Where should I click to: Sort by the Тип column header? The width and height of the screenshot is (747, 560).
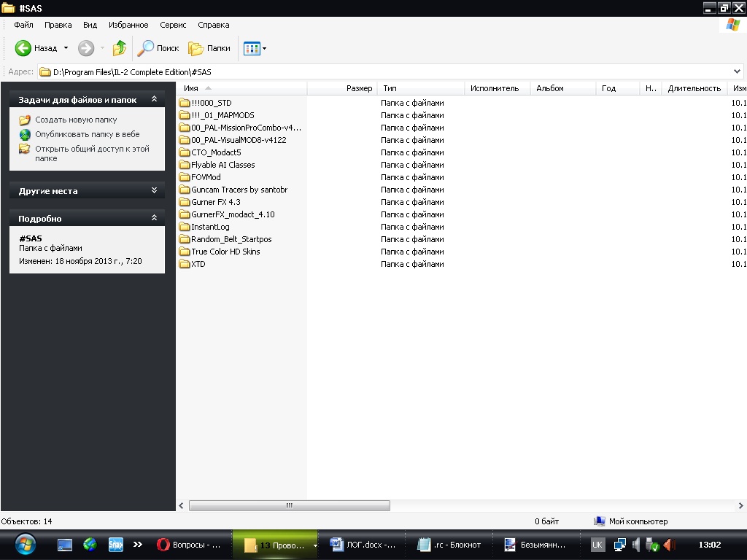click(421, 88)
